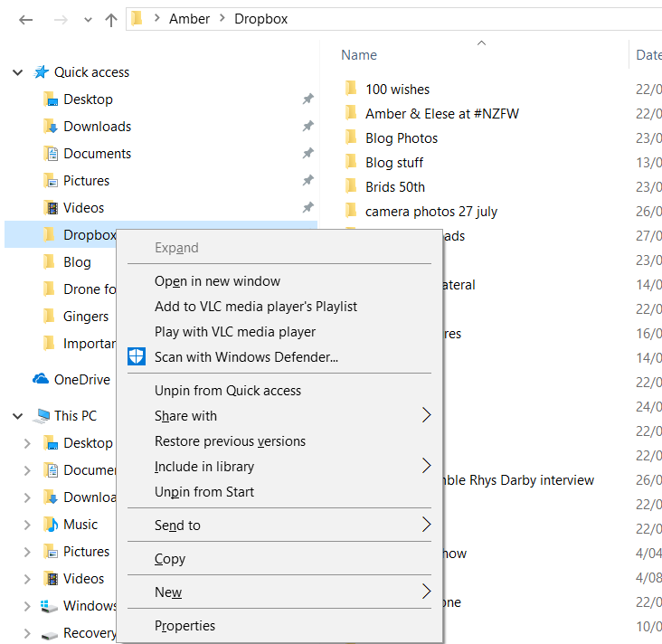The height and width of the screenshot is (644, 662).
Task: Collapse the Quick access tree
Action: [18, 72]
